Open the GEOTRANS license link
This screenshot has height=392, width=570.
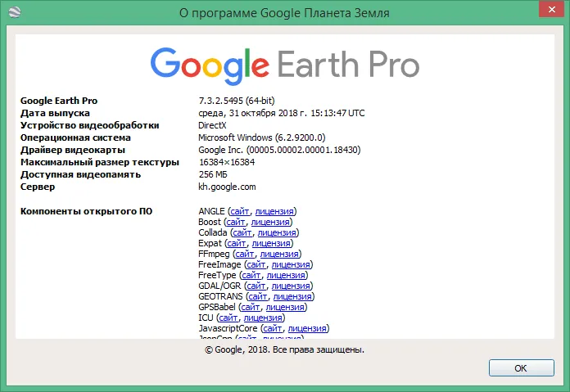pos(292,296)
